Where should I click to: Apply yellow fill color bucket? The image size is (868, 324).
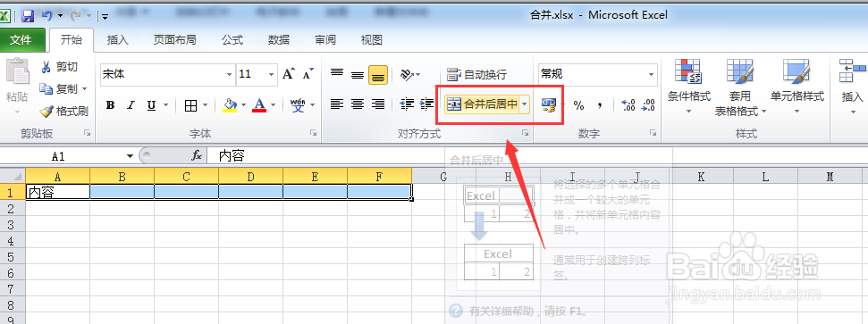(x=230, y=105)
